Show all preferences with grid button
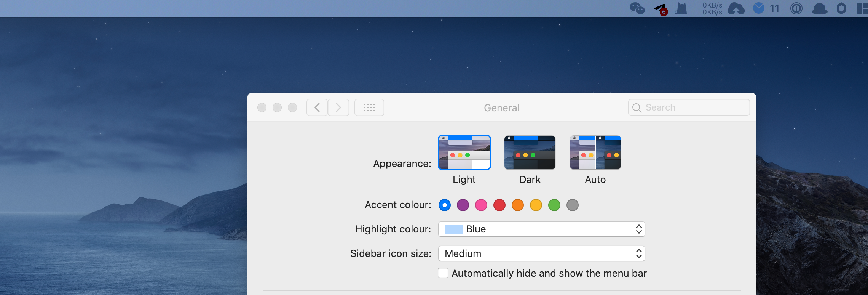868x295 pixels. (369, 107)
